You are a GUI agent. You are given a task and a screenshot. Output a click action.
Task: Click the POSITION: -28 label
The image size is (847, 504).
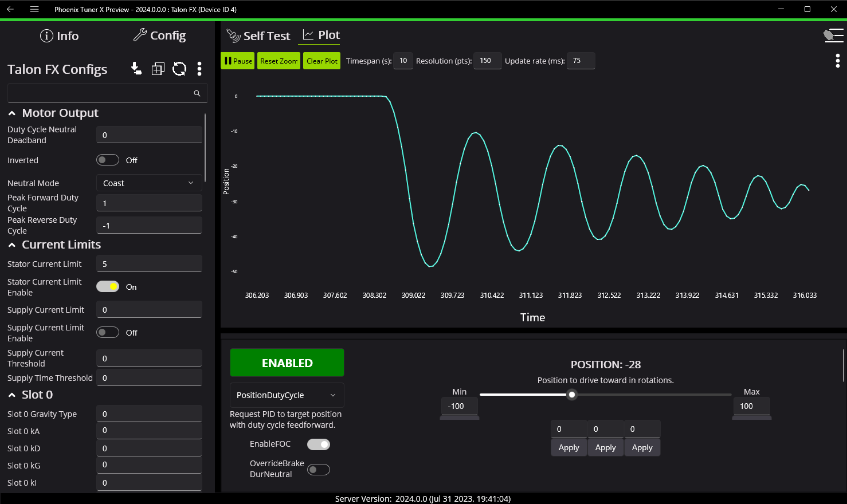coord(606,364)
